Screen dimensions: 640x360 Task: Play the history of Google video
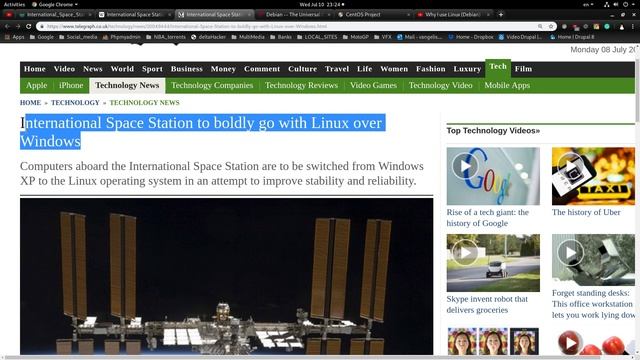pos(493,176)
